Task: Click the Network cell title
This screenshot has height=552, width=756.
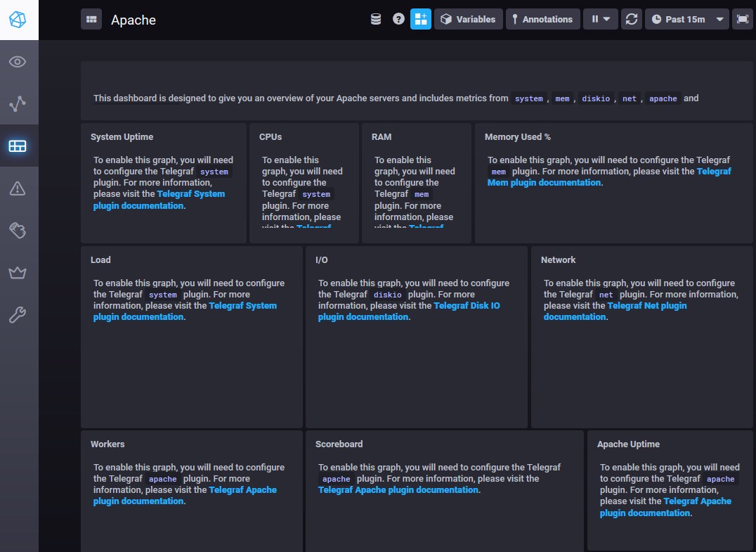Action: (x=559, y=260)
